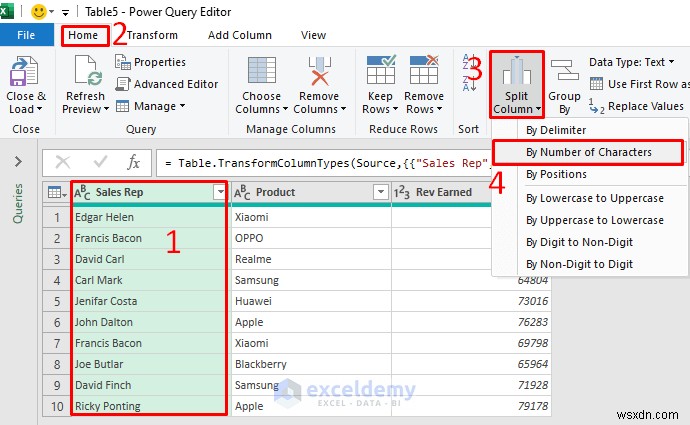Expand the Queries pane
Viewport: 690px width, 425px height.
[18, 161]
